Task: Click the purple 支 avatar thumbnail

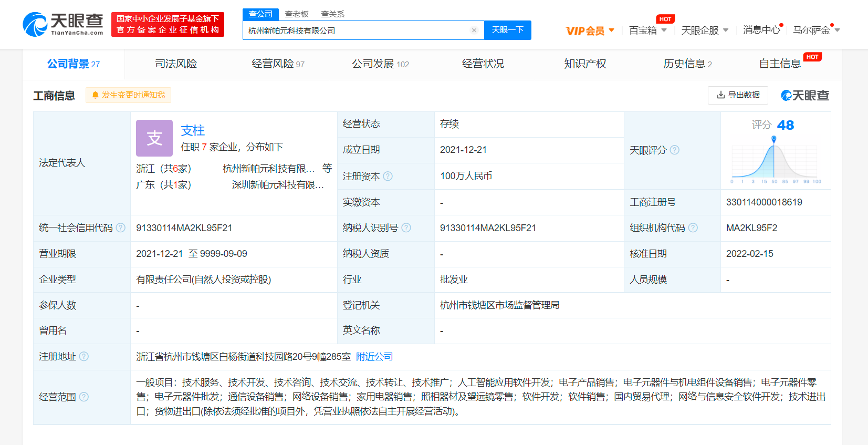Action: click(x=154, y=138)
